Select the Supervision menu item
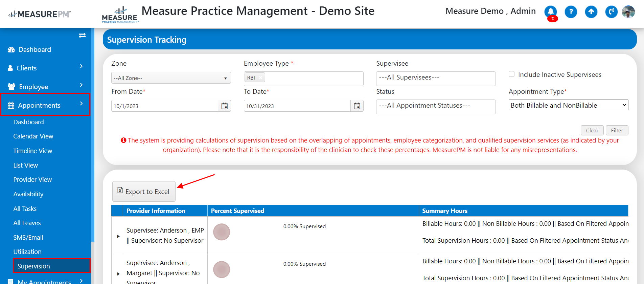644x284 pixels. click(52, 266)
